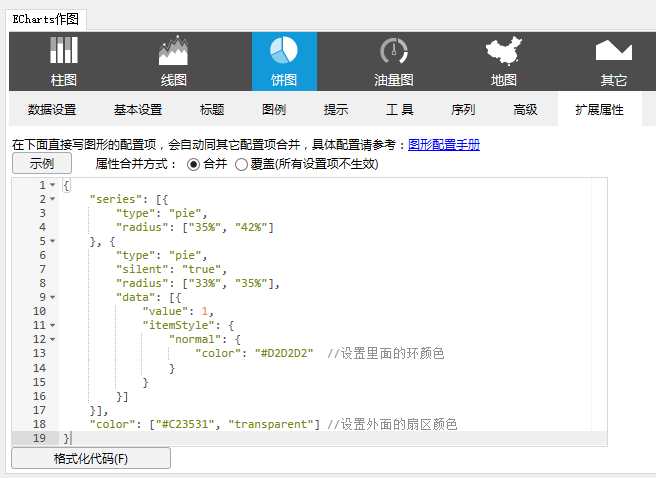This screenshot has height=478, width=656.
Task: Collapse the code fold arrow on line 1
Action: click(x=53, y=184)
